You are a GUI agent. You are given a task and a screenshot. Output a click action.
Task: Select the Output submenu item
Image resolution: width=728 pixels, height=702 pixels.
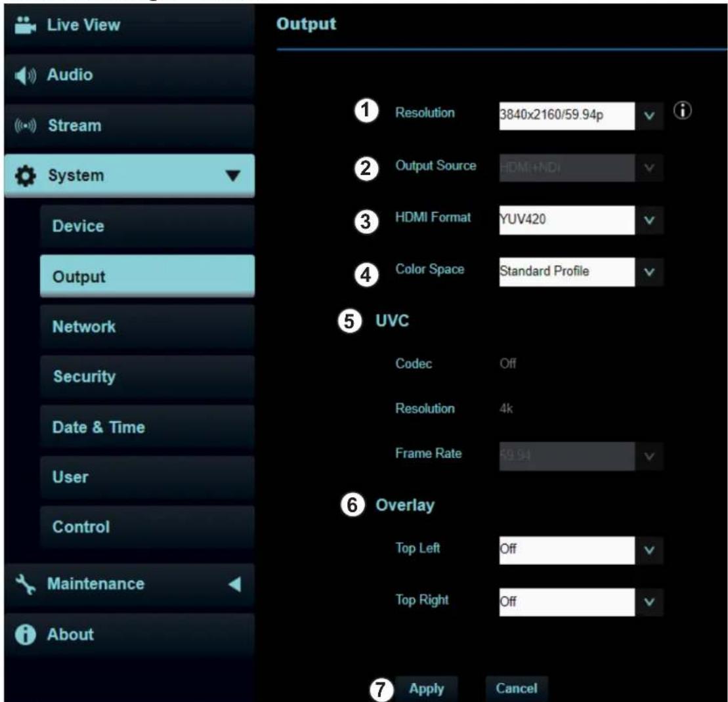click(x=147, y=276)
